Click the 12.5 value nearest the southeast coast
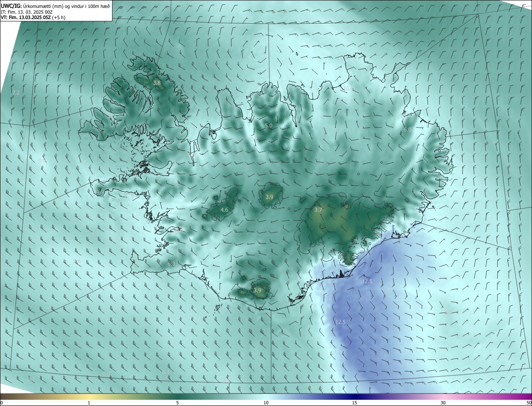Viewport: 532px width, 406px height. pyautogui.click(x=367, y=281)
